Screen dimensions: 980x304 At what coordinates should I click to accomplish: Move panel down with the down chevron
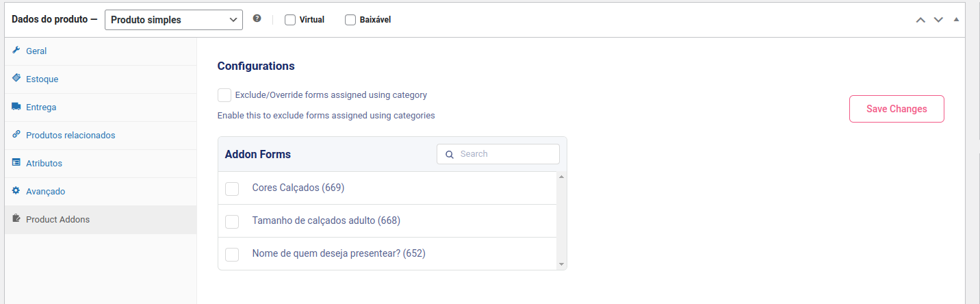pyautogui.click(x=938, y=20)
